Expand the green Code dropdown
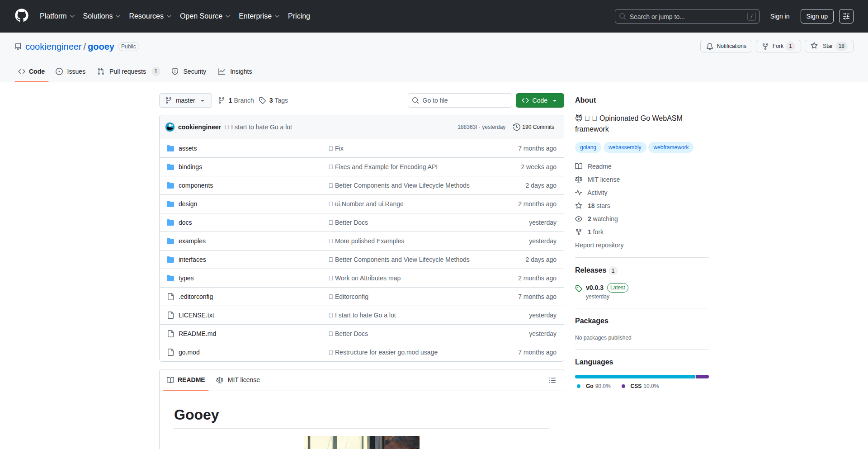The width and height of the screenshot is (868, 449). [539, 100]
